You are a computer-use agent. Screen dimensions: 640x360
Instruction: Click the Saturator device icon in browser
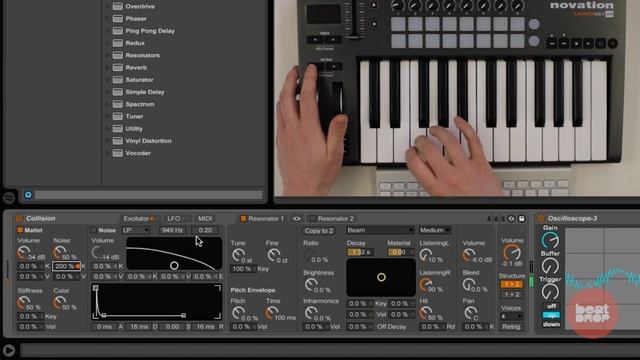coord(118,80)
